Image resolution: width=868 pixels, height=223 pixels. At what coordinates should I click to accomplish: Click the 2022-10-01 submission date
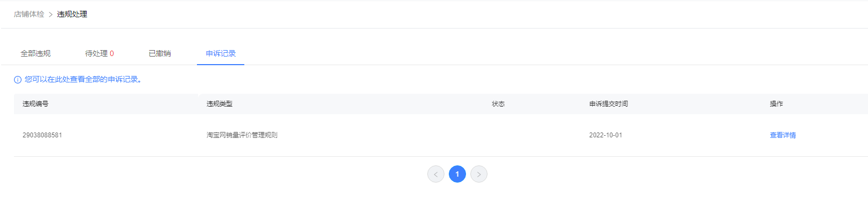(605, 135)
